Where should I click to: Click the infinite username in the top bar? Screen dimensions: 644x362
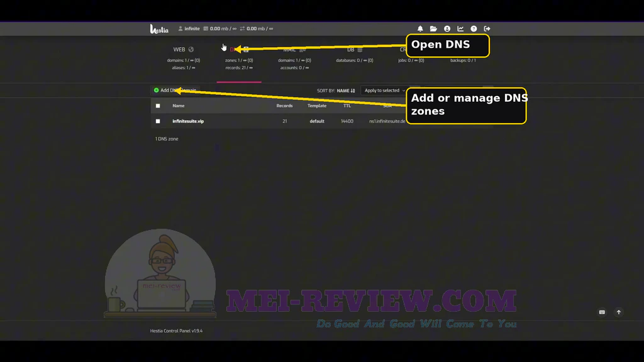tap(192, 29)
